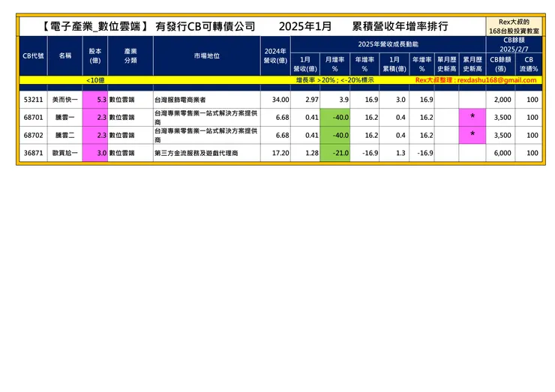Click 數位雲端 in the 美而快一 row
Screen dimensions: 555x392
tap(121, 100)
